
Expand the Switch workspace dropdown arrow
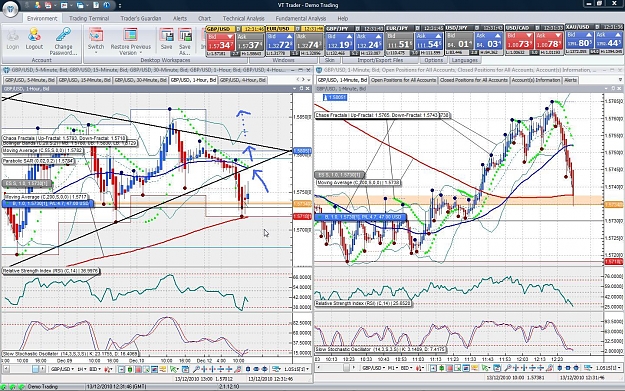[96, 53]
